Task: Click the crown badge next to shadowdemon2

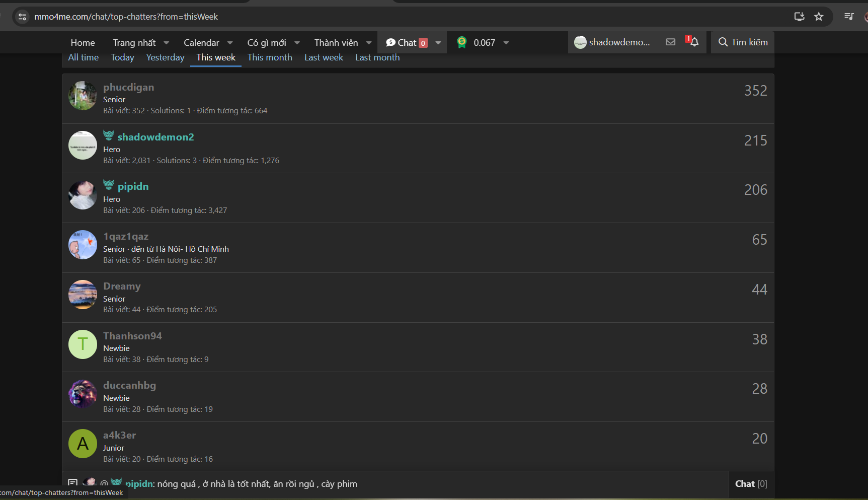Action: [109, 135]
